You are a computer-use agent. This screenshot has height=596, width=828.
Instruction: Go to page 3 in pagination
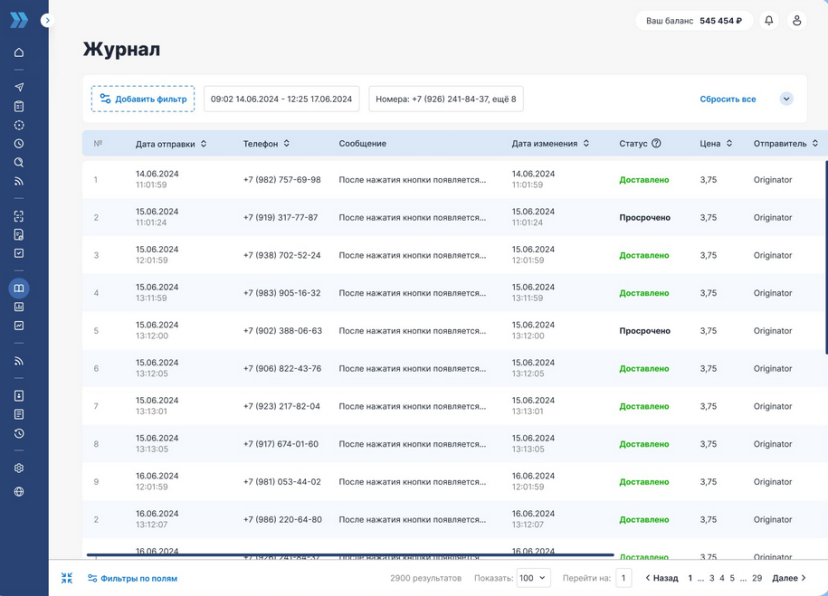711,578
